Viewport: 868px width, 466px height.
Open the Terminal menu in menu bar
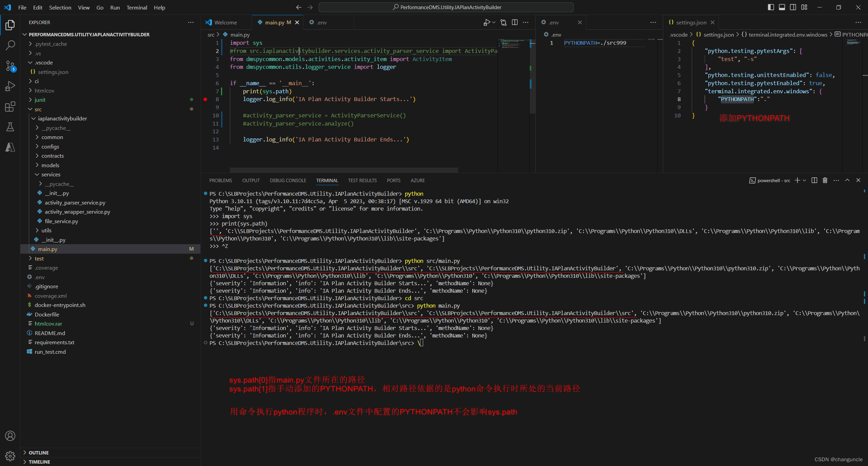tap(137, 7)
